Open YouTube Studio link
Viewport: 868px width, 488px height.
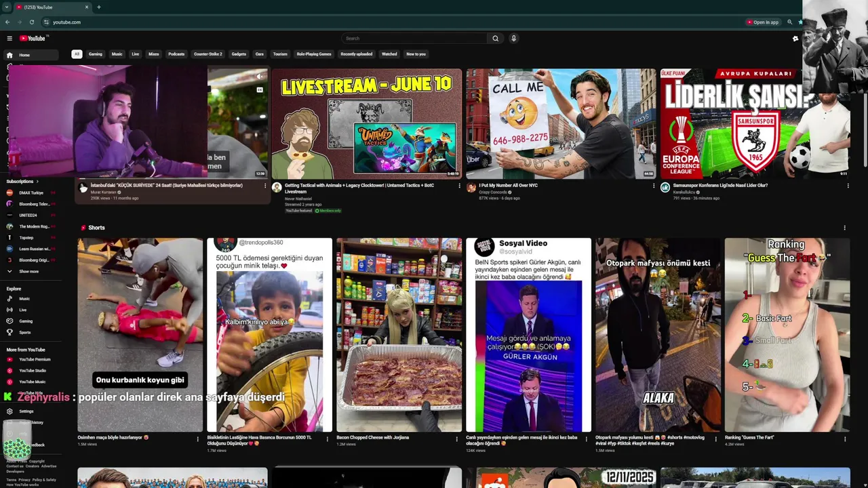(32, 371)
